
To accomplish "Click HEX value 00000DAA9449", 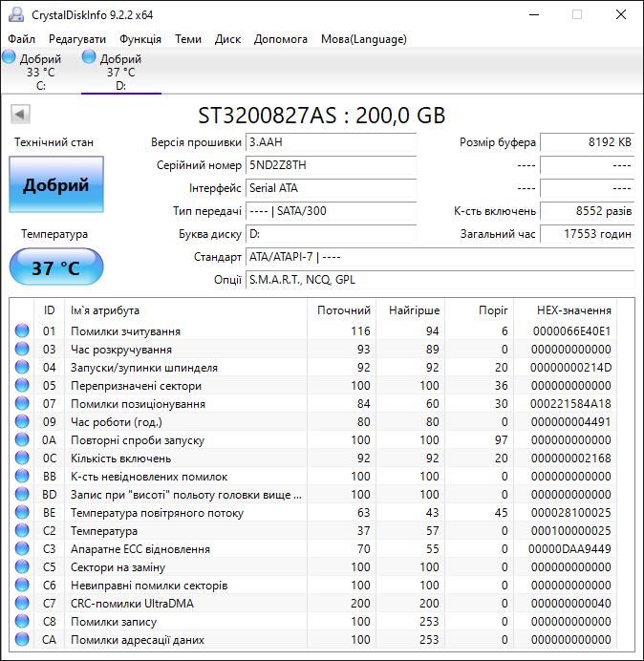I will (569, 549).
